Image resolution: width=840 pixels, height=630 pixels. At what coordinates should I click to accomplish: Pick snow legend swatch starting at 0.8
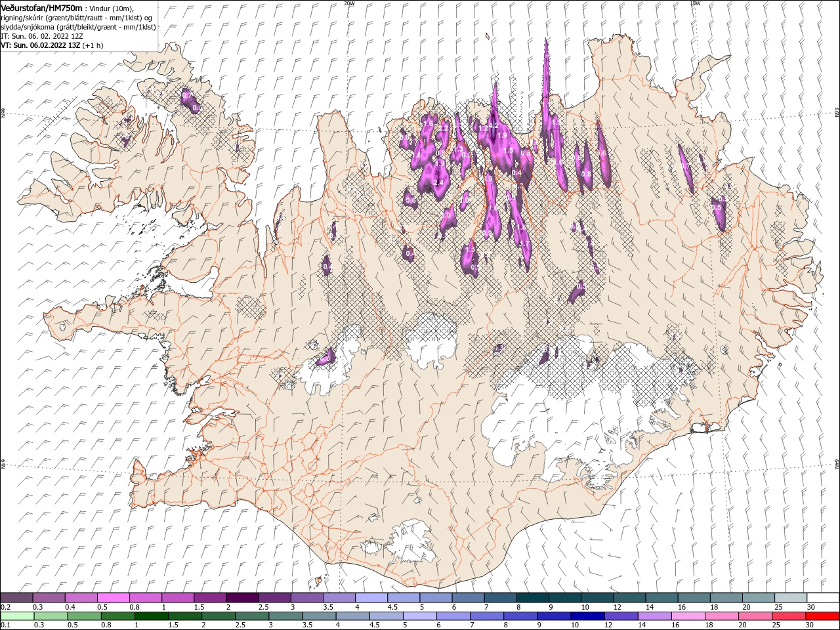click(x=145, y=598)
